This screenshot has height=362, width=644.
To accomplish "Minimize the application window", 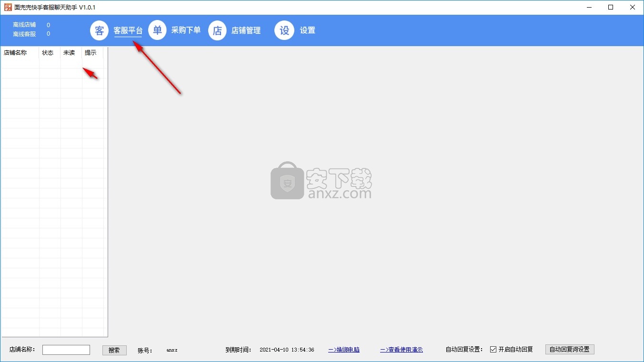I will click(589, 7).
